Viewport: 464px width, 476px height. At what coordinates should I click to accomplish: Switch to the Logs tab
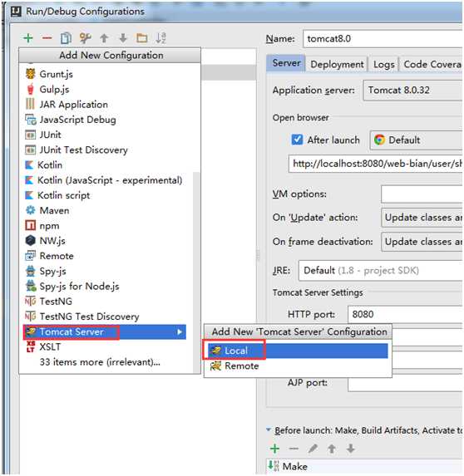[383, 64]
